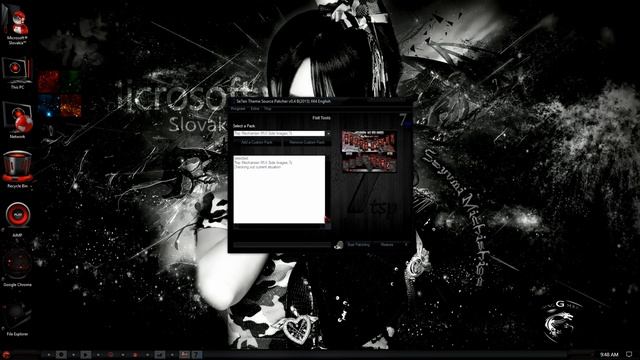Click the SeTen Theme Source Patcher title bar

pos(320,101)
